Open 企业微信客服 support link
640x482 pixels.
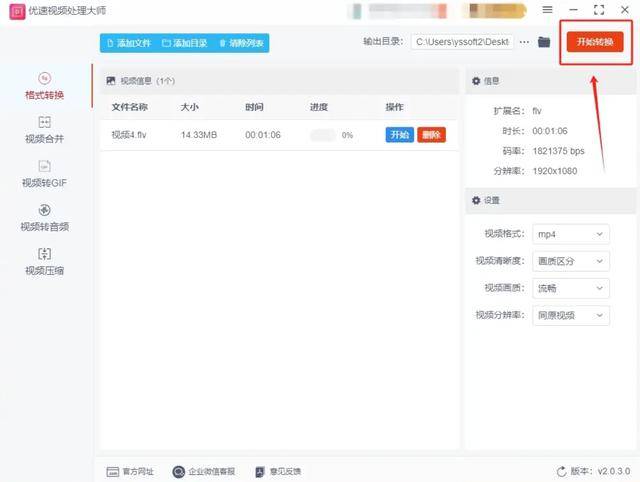[204, 472]
